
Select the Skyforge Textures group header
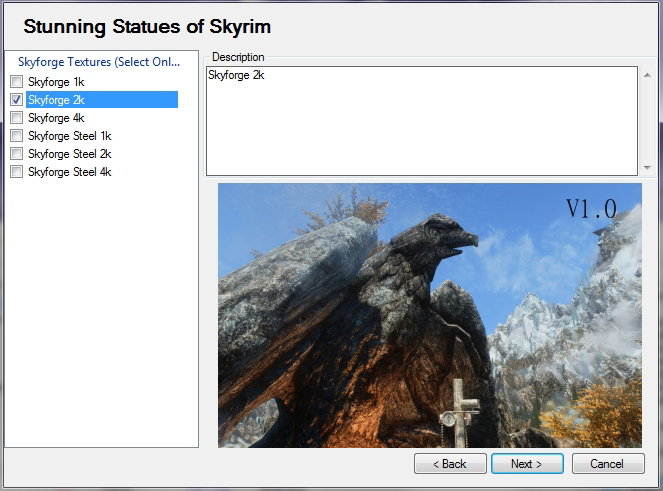coord(99,62)
